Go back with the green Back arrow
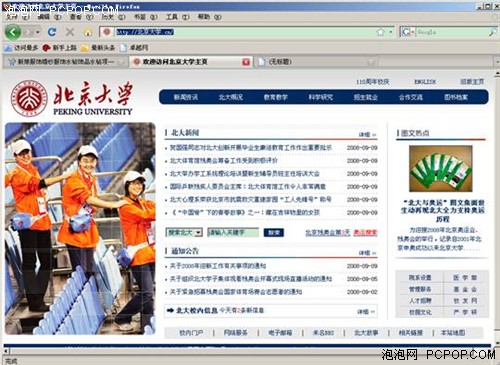 [x=12, y=32]
